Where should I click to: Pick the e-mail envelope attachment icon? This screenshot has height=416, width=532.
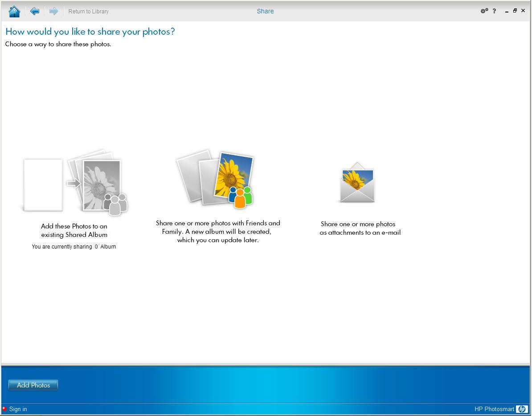click(x=357, y=183)
